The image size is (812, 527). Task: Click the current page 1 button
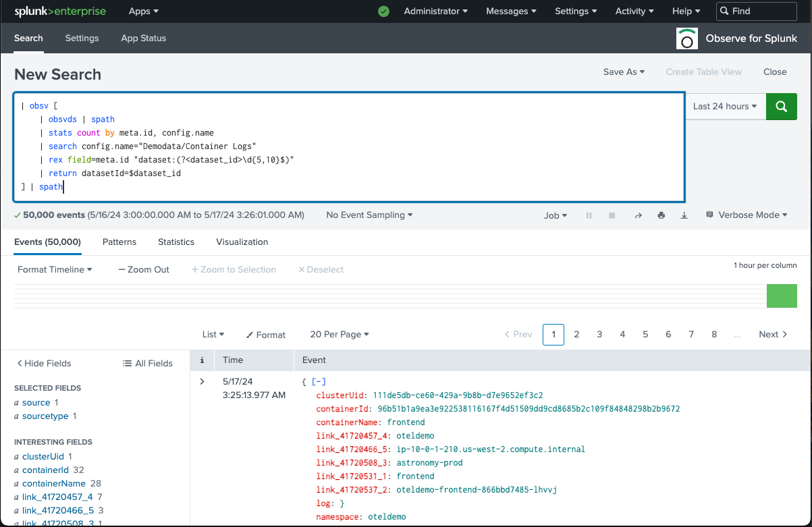pos(553,335)
